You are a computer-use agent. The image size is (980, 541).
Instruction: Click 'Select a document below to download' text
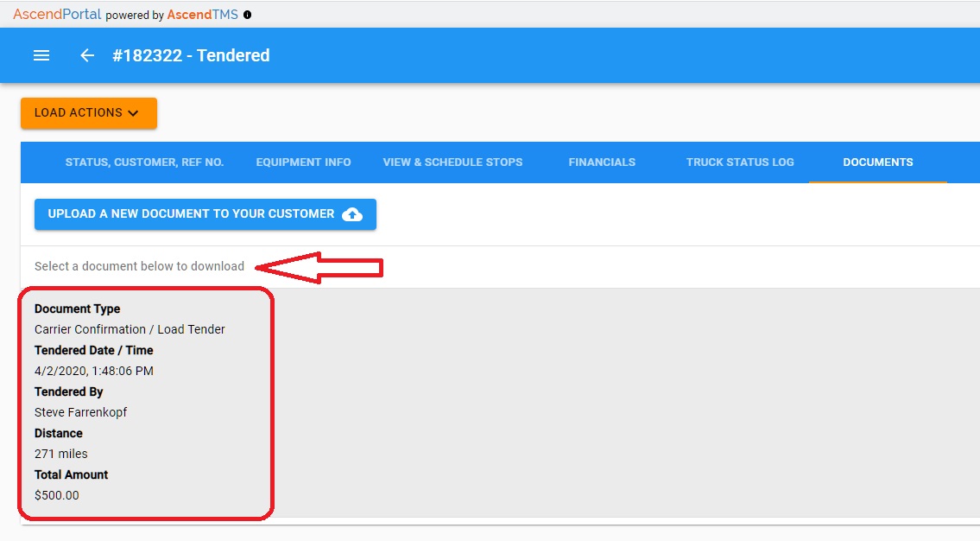(x=139, y=266)
